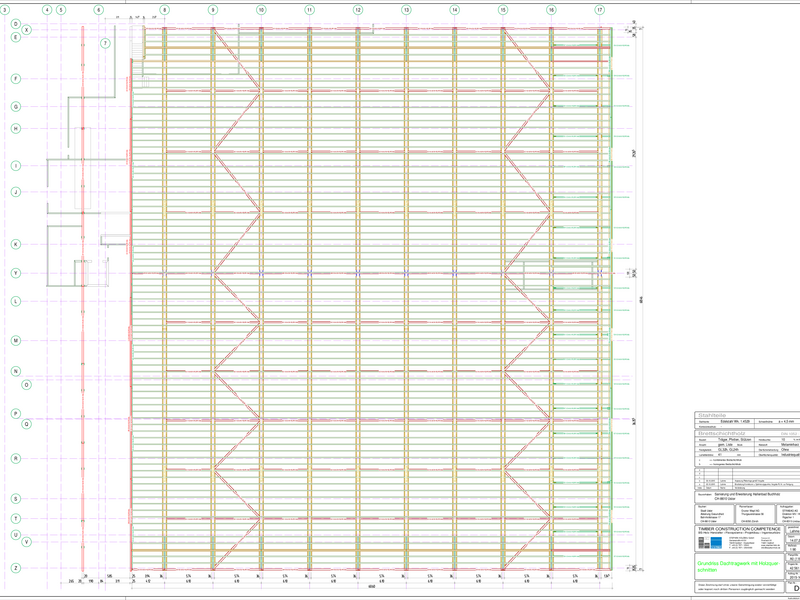The image size is (800, 600).
Task: Select grid axis marker 15
Action: (503, 9)
